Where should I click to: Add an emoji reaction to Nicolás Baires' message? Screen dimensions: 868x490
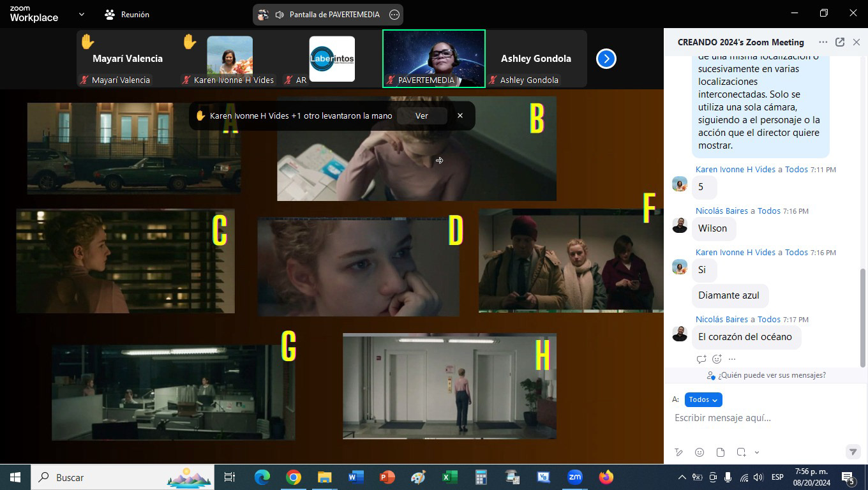tap(717, 359)
